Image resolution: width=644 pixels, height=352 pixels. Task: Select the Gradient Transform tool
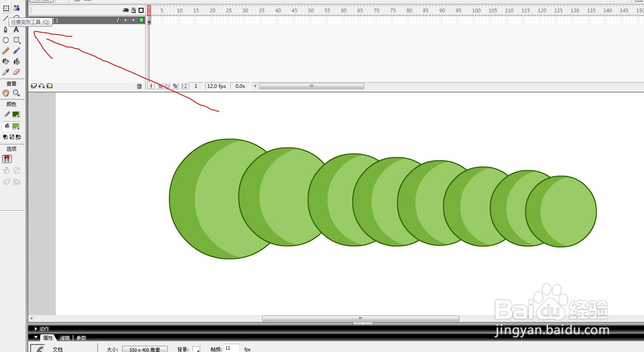tap(16, 8)
